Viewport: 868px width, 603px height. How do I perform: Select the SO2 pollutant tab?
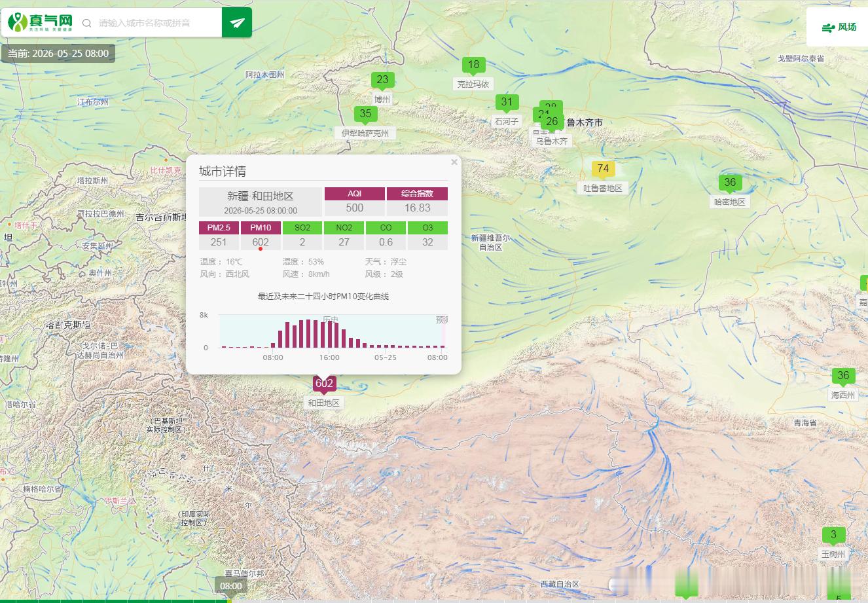[x=302, y=228]
